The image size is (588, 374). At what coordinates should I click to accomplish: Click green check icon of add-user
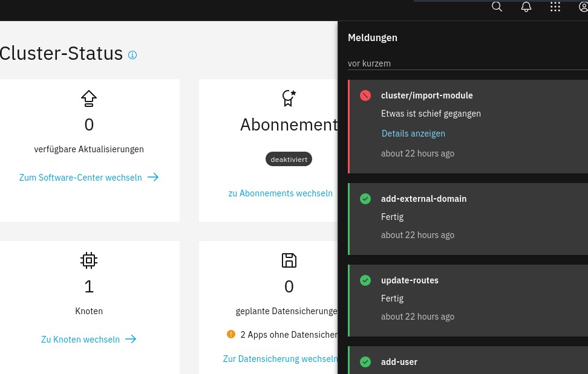pos(365,362)
